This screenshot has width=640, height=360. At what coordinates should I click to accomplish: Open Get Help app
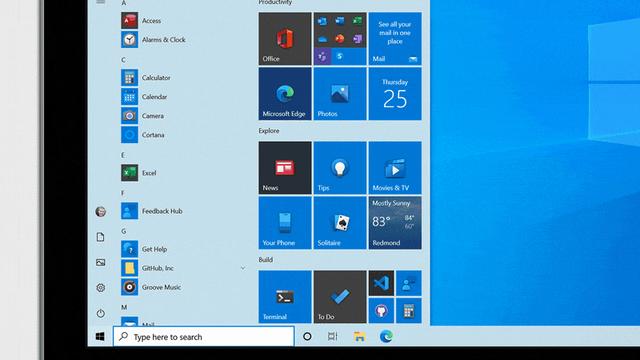(x=144, y=249)
